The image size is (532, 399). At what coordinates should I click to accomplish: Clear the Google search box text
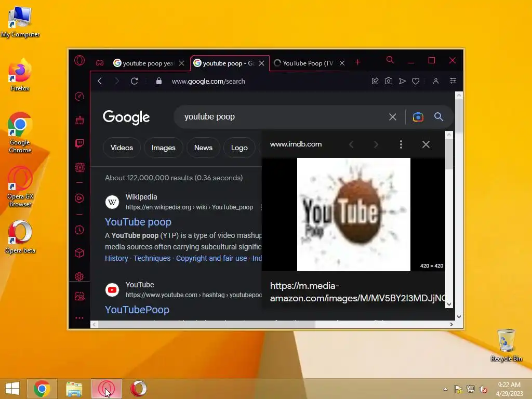[x=393, y=117]
